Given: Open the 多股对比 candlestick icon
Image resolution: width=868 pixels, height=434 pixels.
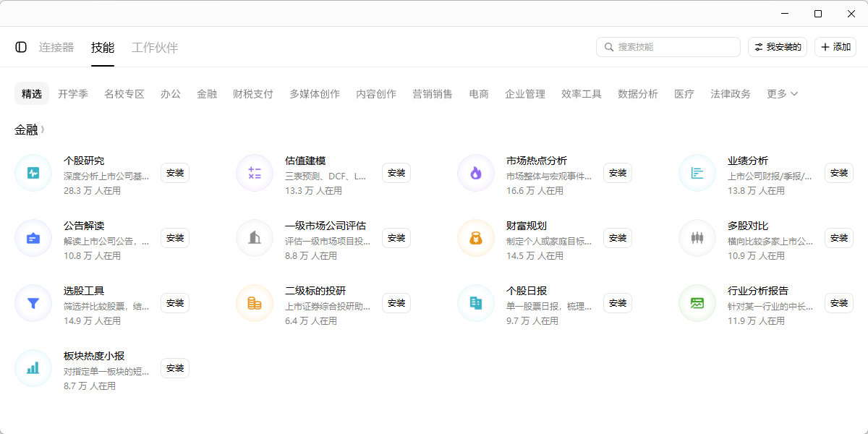Looking at the screenshot, I should (697, 238).
